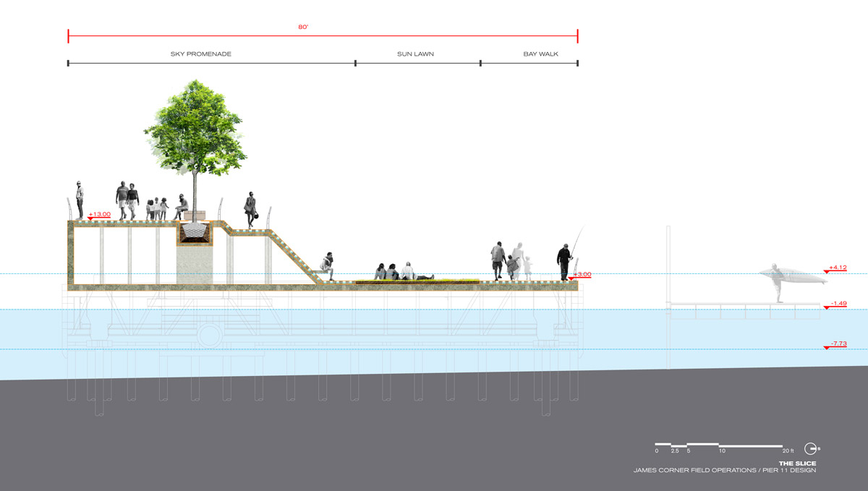The height and width of the screenshot is (491, 868).
Task: Click the +4.12 water level marker
Action: click(x=836, y=268)
